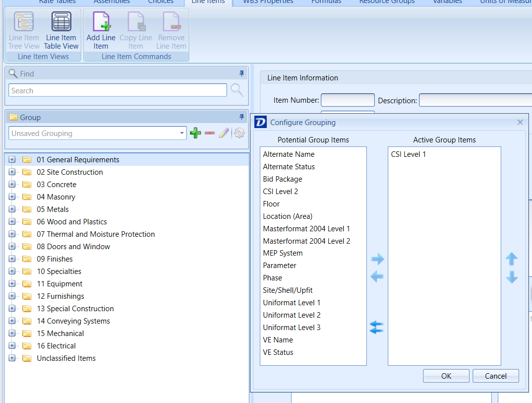This screenshot has height=403, width=532.
Task: Expand the 03 Concrete tree node
Action: click(x=11, y=184)
